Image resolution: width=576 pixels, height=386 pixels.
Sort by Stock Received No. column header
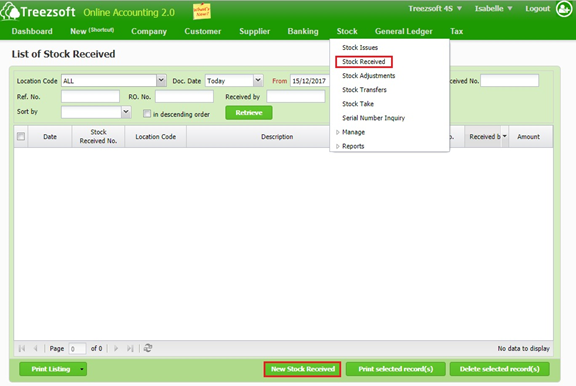pos(98,137)
